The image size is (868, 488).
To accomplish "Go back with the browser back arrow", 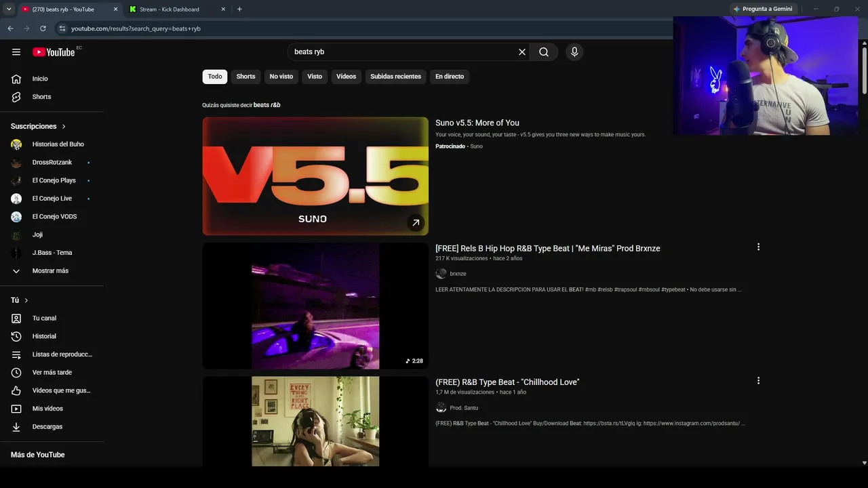I will click(x=10, y=28).
